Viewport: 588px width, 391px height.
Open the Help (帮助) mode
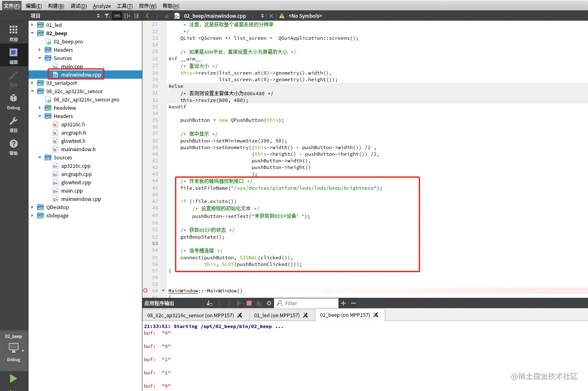click(x=14, y=147)
